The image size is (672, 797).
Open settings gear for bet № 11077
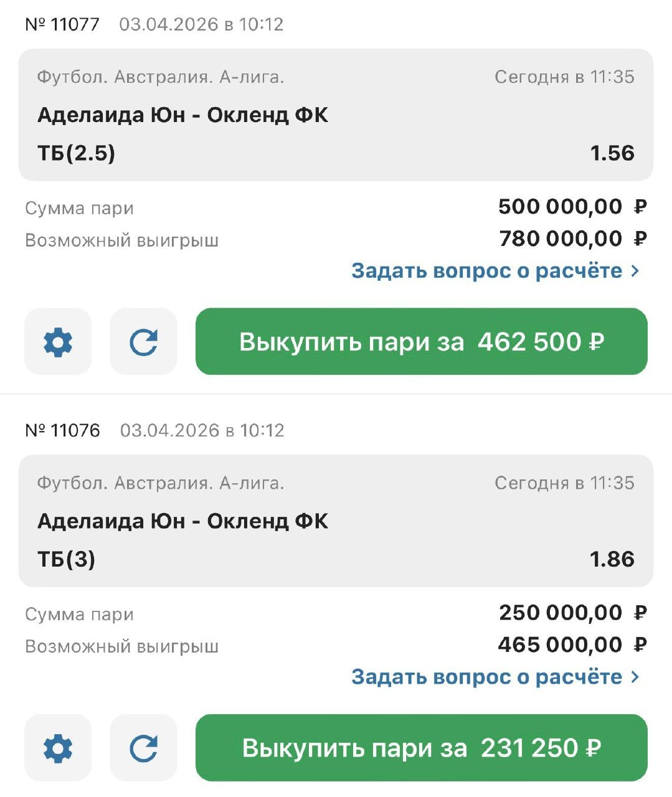click(x=58, y=342)
